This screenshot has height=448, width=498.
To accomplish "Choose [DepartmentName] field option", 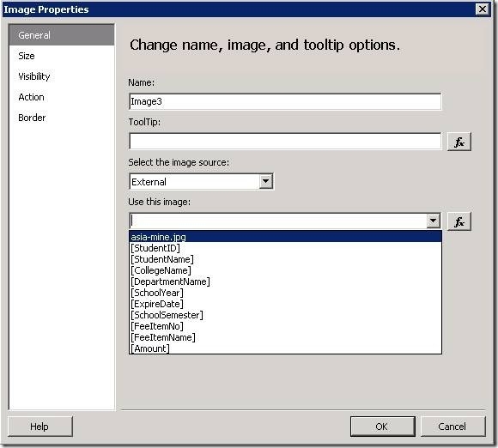I will [285, 282].
